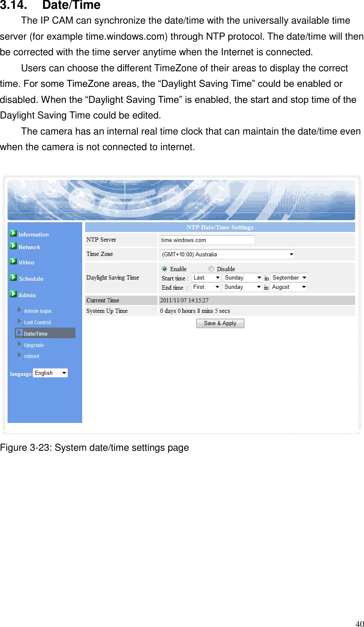The height and width of the screenshot is (627, 364).
Task: Click the arrow icon beside Date/Time
Action: pos(19,333)
